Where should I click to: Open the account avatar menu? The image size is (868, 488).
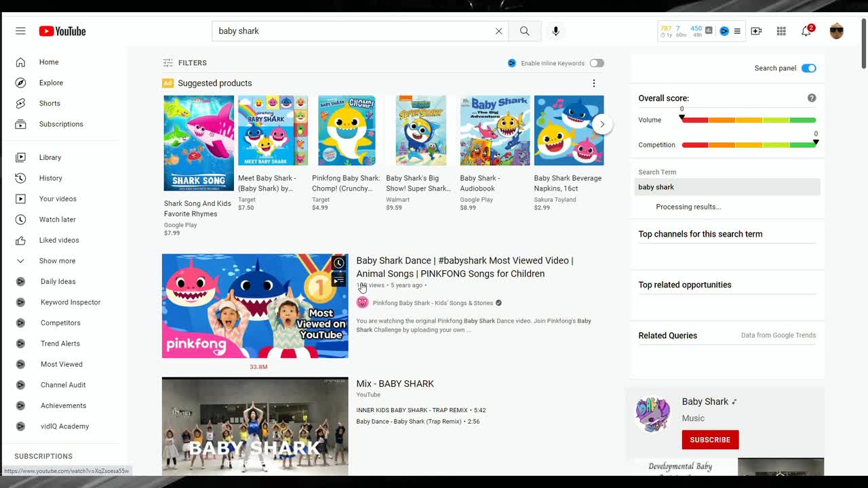coord(836,31)
